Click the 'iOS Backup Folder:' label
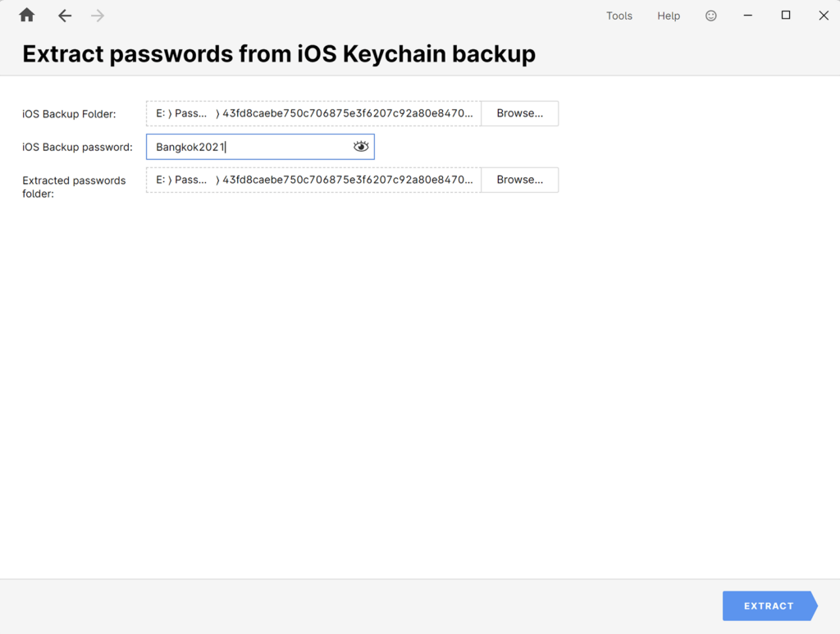Image resolution: width=840 pixels, height=634 pixels. click(x=69, y=114)
